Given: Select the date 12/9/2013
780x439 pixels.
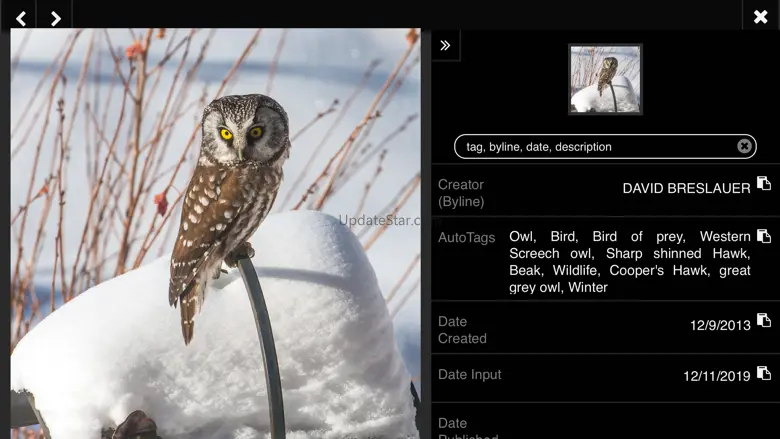Looking at the screenshot, I should (720, 326).
